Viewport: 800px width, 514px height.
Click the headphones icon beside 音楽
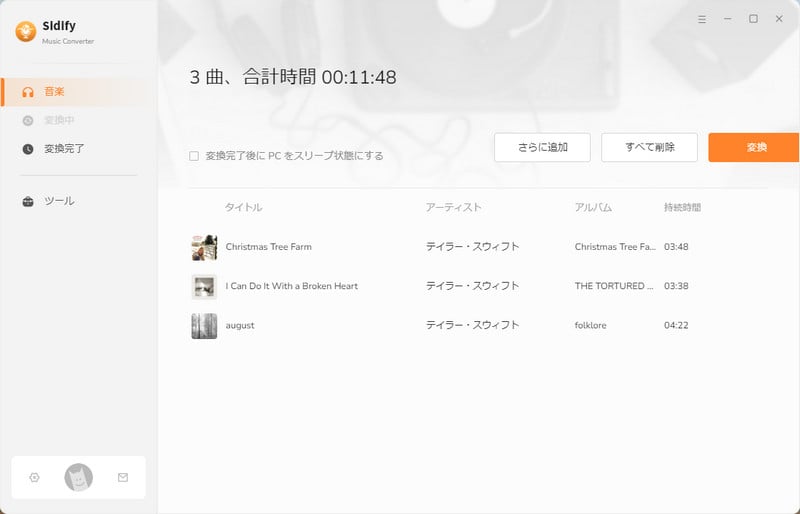(28, 92)
